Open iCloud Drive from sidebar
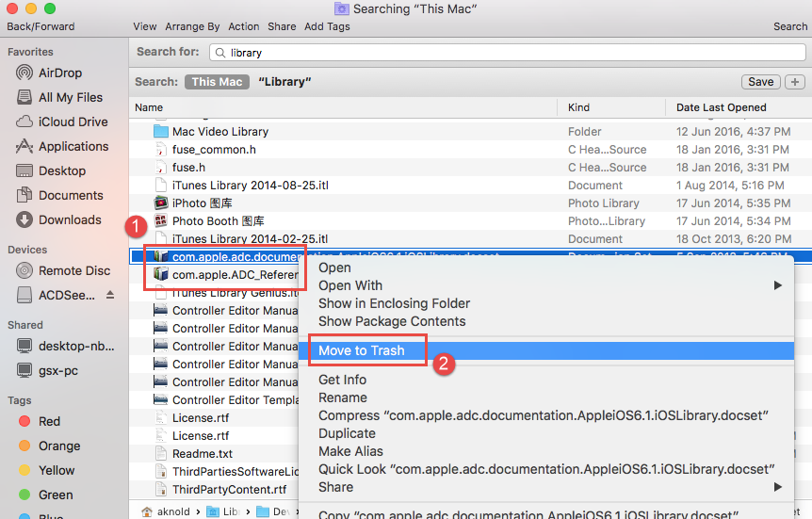The height and width of the screenshot is (519, 812). (x=24, y=122)
